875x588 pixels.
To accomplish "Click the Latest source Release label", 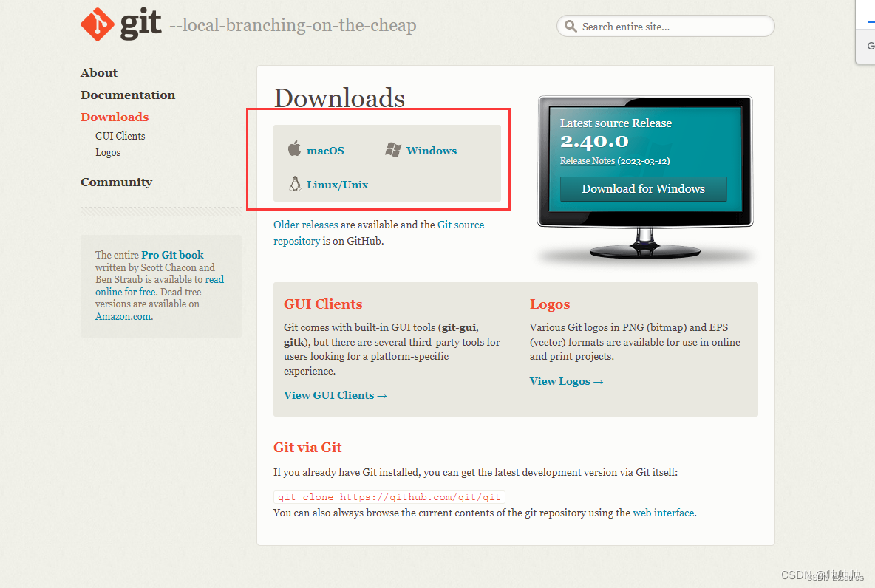I will [616, 123].
